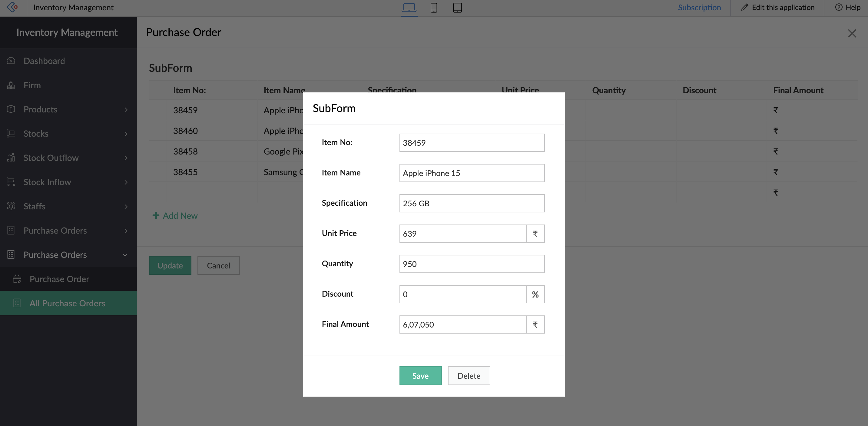
Task: Click the Help question mark icon
Action: (x=838, y=7)
